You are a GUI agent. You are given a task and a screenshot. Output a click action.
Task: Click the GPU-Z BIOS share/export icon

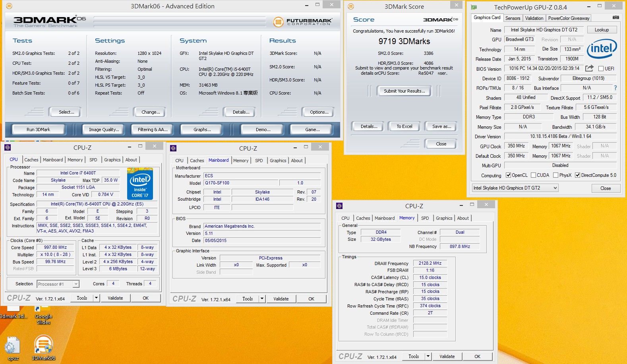(x=589, y=68)
